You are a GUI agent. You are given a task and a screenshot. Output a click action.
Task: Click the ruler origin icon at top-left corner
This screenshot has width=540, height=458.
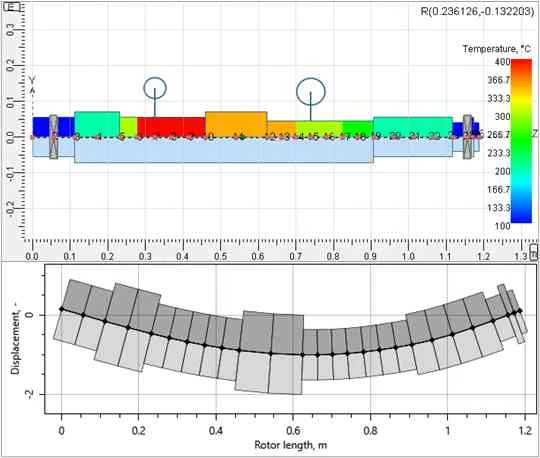click(12, 7)
